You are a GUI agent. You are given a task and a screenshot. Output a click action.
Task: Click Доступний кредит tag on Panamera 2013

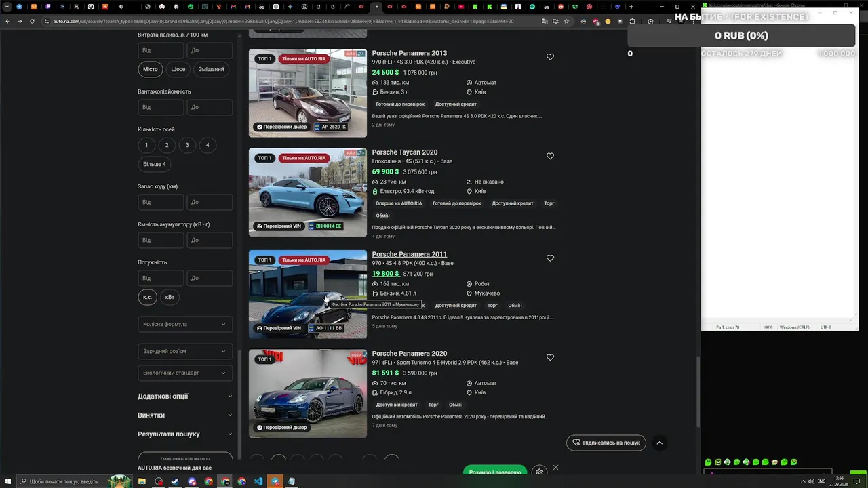pos(456,104)
